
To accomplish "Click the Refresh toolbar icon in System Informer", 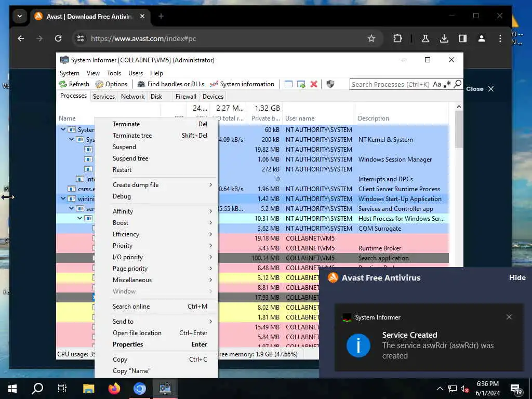I will click(x=74, y=84).
